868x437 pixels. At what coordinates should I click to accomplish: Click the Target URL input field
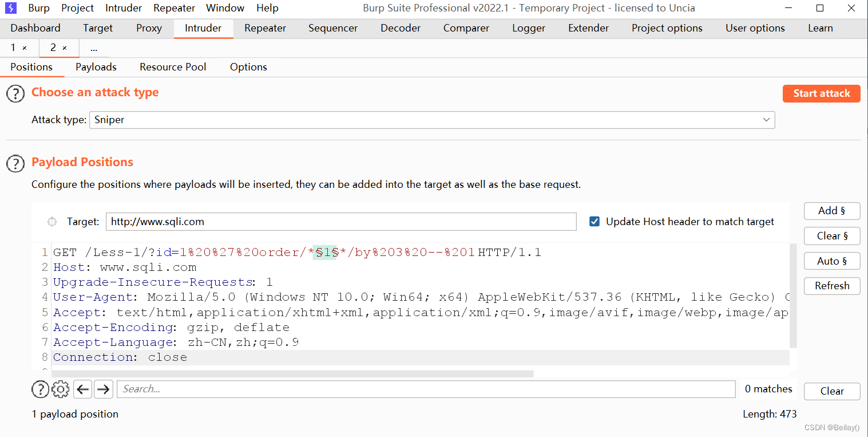(341, 222)
